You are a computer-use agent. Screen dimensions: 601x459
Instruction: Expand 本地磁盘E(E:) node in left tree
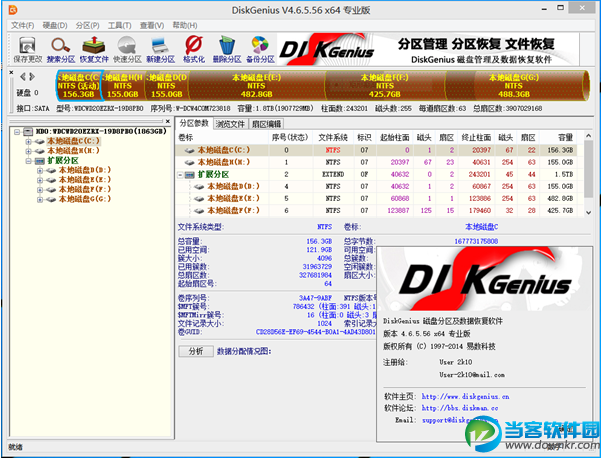(40, 180)
